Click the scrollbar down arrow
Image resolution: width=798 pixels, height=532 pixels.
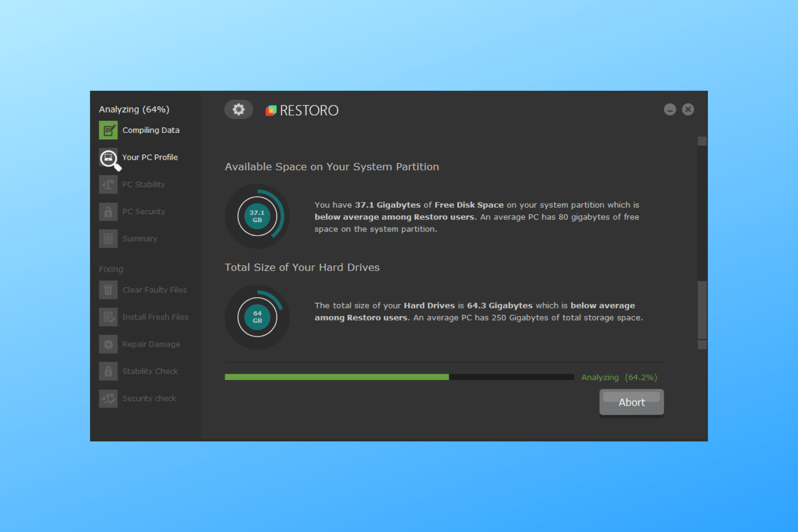pyautogui.click(x=702, y=345)
